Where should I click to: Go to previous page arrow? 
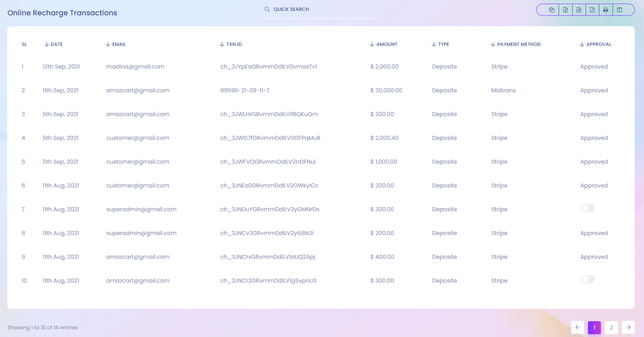click(577, 327)
